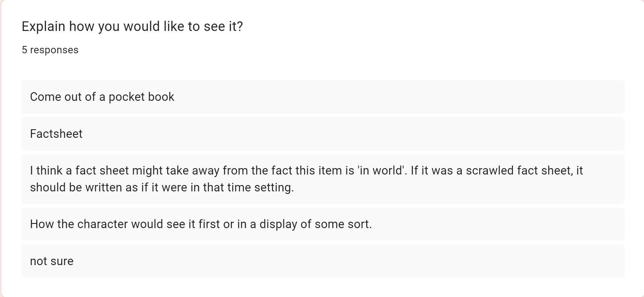Click the number '5' in the responses count
The height and width of the screenshot is (297, 644).
[25, 50]
